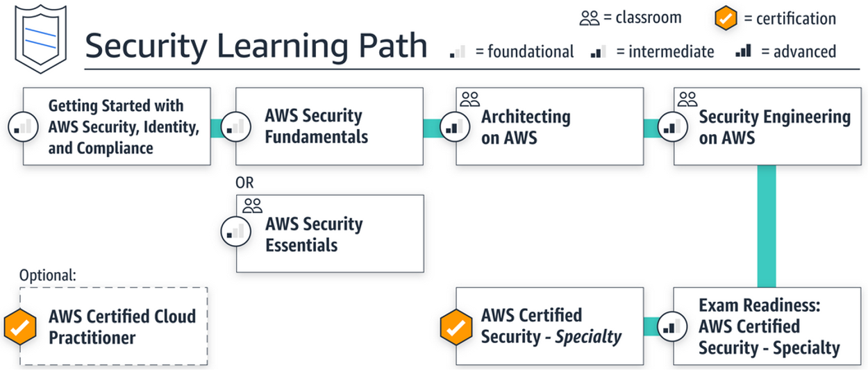Open the Architecting on AWS course
Viewport: 868px width, 370px height.
click(549, 126)
